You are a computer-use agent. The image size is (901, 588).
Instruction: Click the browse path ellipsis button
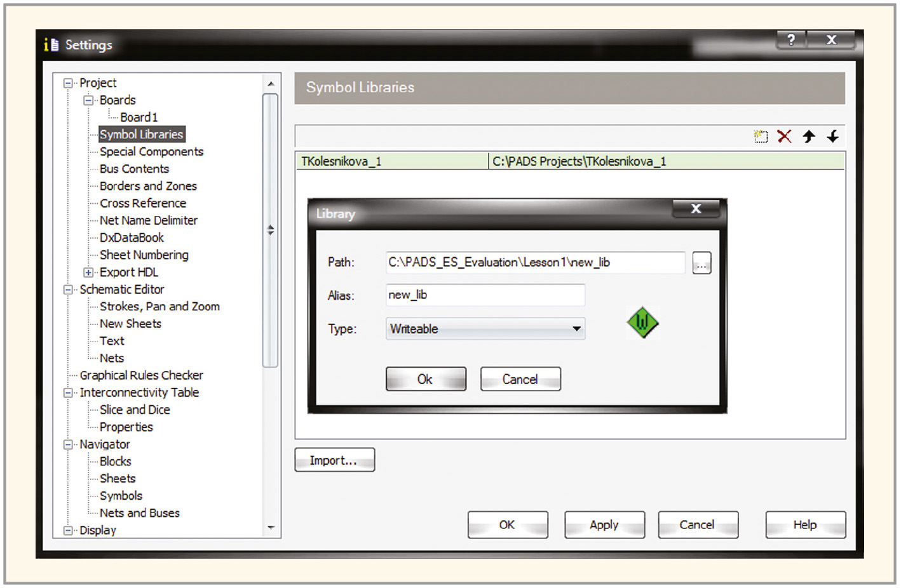[701, 263]
